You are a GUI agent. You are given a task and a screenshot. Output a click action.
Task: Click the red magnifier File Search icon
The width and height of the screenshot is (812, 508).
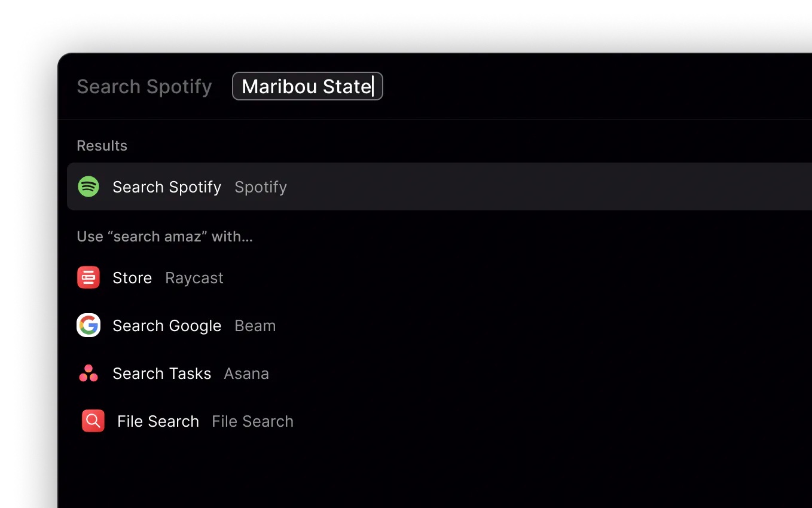point(93,421)
